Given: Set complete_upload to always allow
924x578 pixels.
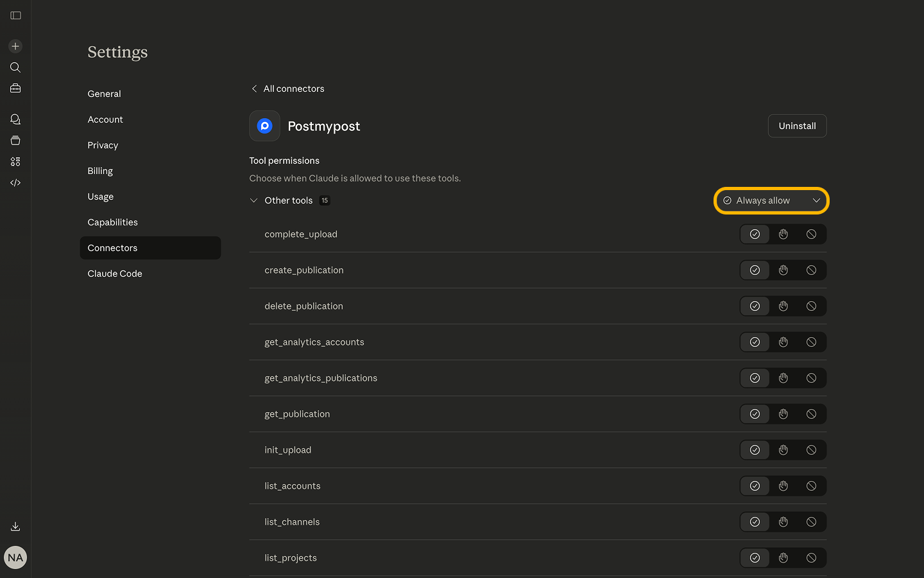Looking at the screenshot, I should 755,234.
